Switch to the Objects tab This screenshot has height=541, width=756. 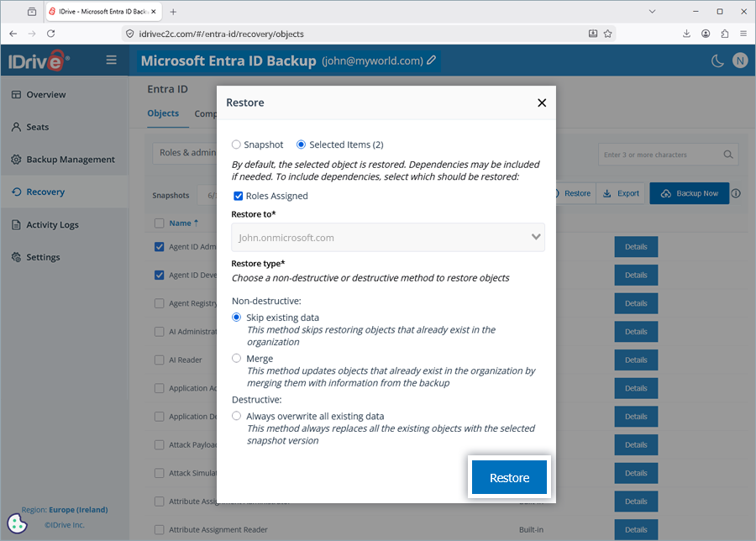pyautogui.click(x=163, y=113)
